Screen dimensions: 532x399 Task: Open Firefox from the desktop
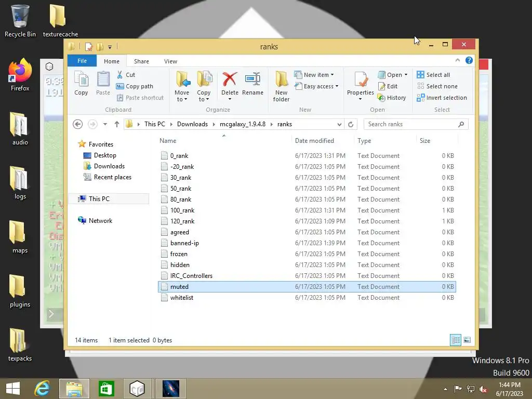[20, 75]
